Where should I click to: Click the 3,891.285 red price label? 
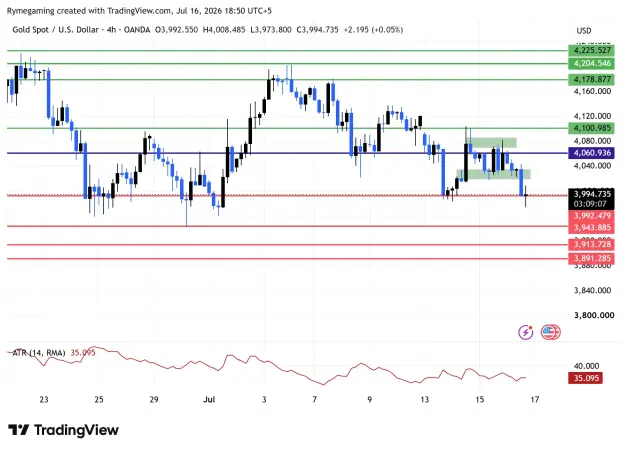(x=592, y=258)
